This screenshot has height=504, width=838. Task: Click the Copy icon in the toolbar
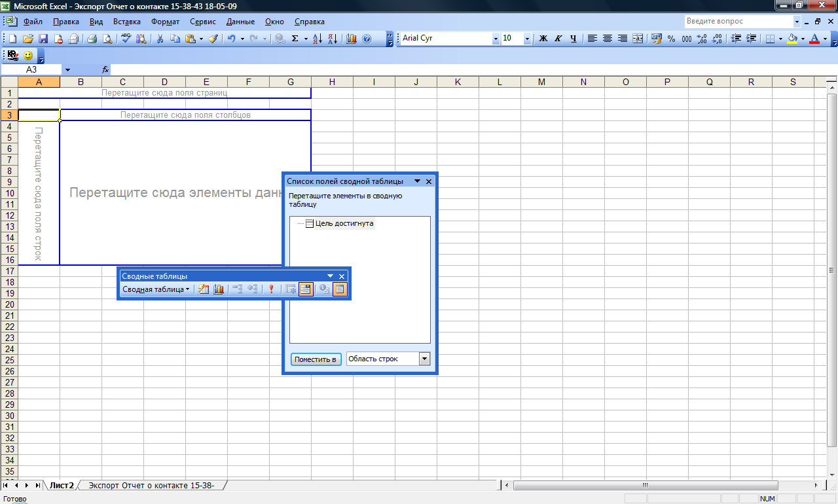pyautogui.click(x=175, y=39)
